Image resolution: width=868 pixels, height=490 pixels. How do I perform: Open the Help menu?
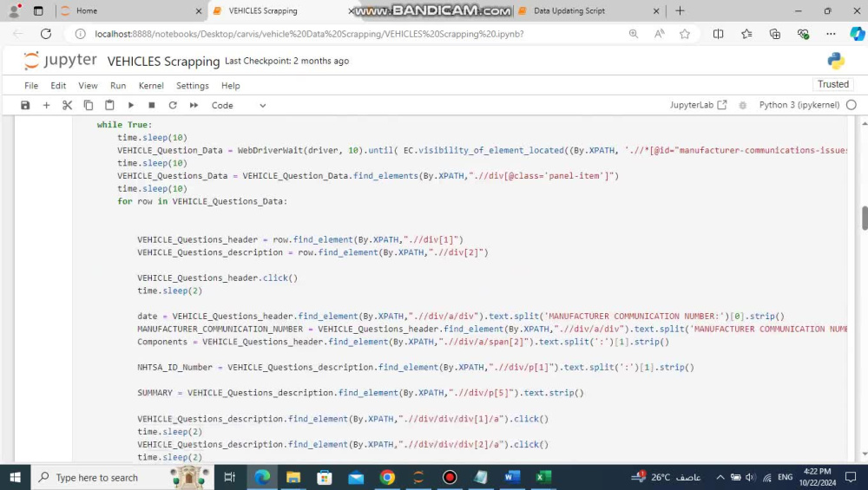pos(230,86)
